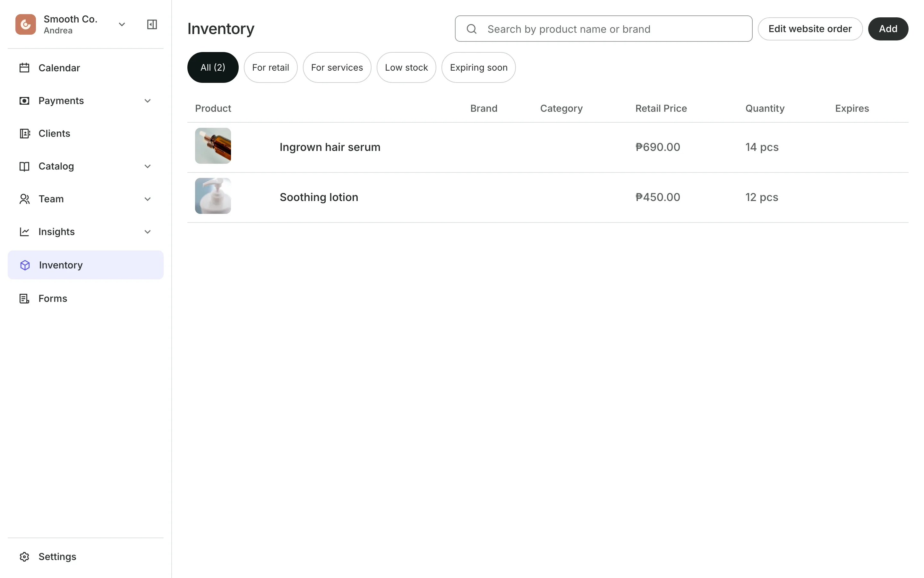Click the Inventory page heading

pos(221,29)
